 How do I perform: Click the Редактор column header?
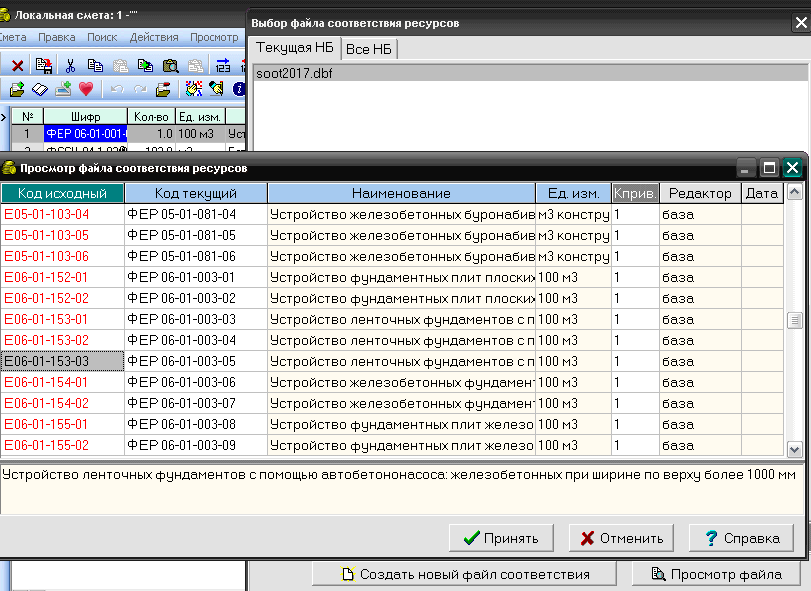(700, 193)
